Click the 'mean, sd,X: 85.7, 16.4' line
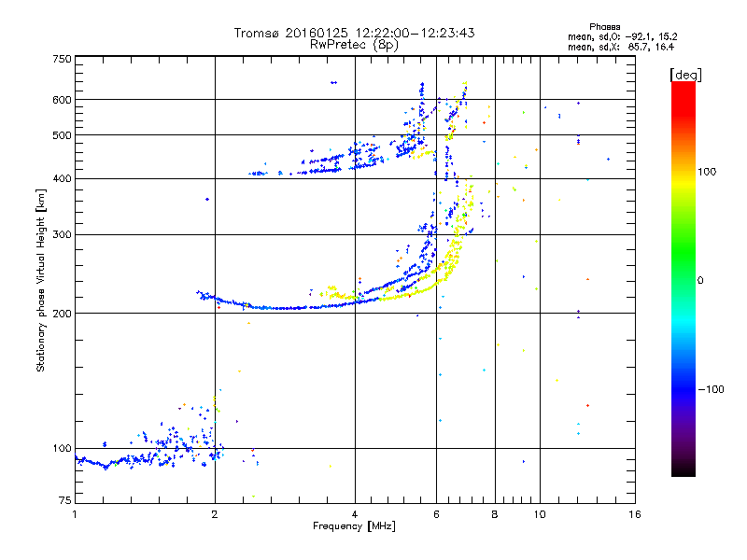This screenshot has width=747, height=560. pyautogui.click(x=621, y=47)
